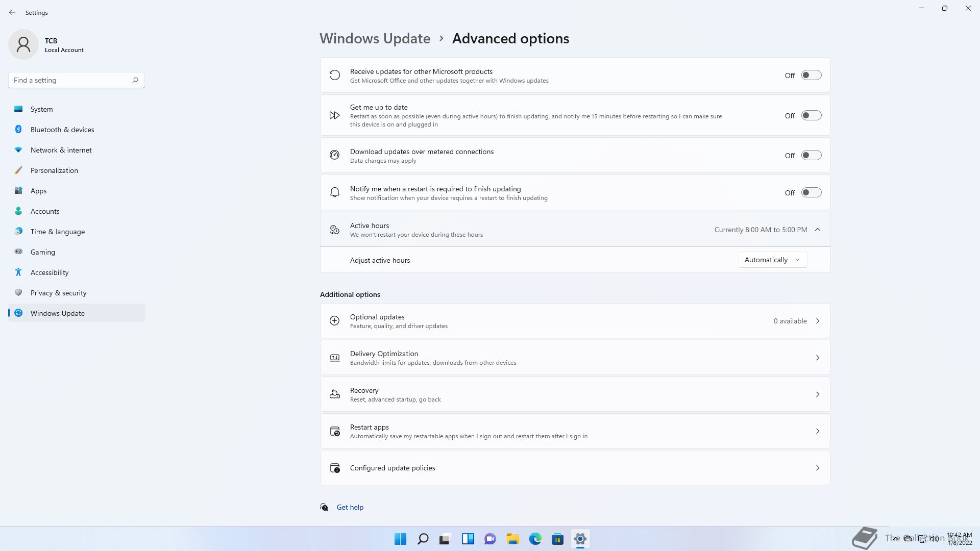980x551 pixels.
Task: Enable Notify me when restart is required
Action: point(811,192)
